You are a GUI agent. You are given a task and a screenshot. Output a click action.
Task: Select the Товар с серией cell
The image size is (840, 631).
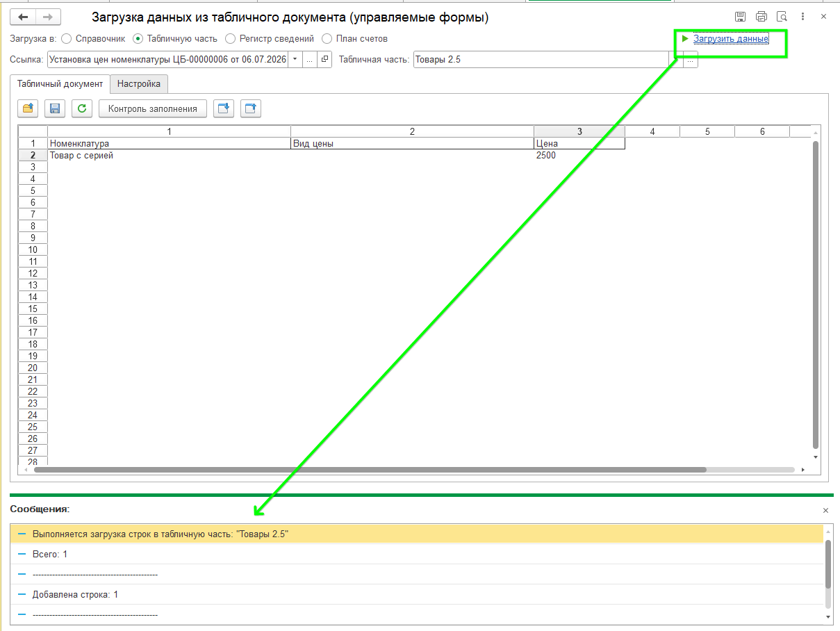169,156
